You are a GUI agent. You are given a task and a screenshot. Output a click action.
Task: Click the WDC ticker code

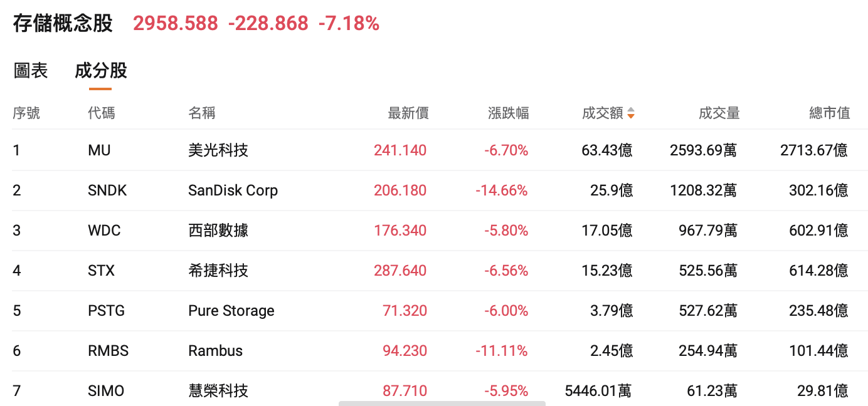click(x=104, y=231)
